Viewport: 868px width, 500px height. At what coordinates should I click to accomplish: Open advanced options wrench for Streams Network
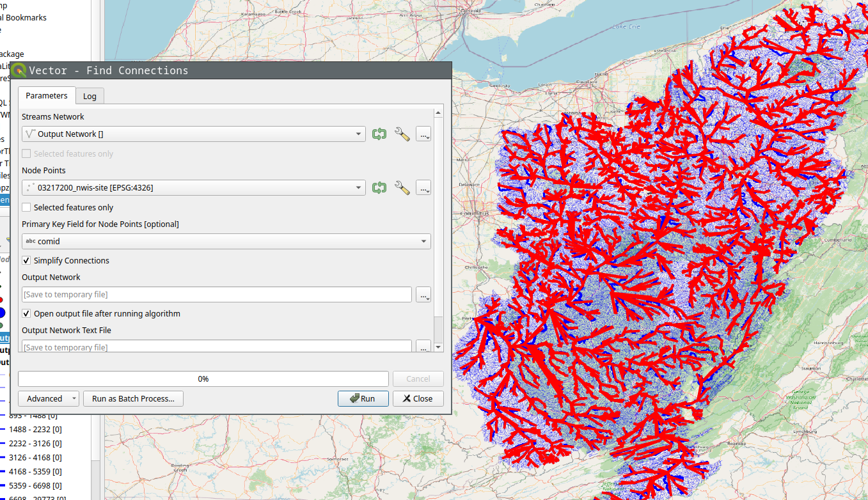tap(402, 134)
